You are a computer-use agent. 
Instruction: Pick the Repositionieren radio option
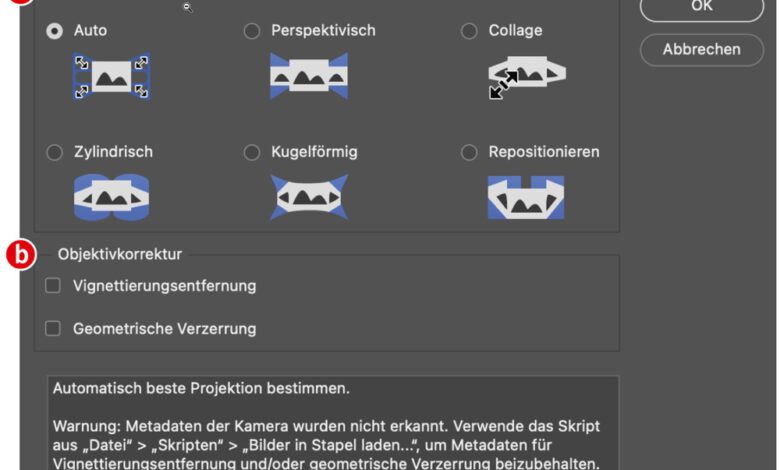(469, 153)
